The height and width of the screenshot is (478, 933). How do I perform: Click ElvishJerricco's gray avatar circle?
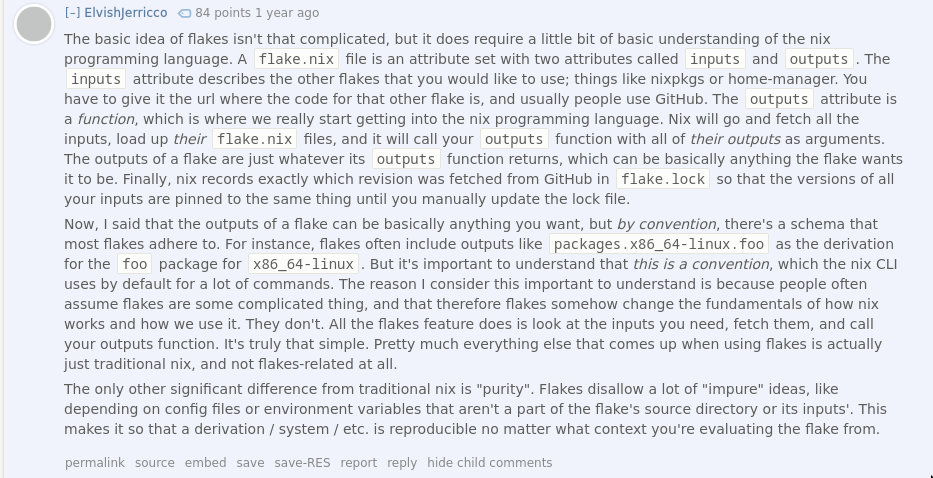click(x=35, y=25)
